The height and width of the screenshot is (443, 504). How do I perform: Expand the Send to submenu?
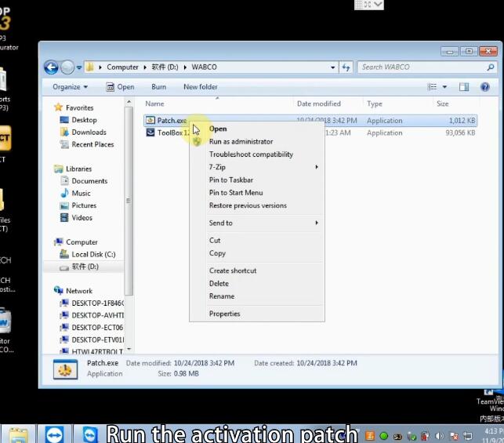tap(257, 223)
